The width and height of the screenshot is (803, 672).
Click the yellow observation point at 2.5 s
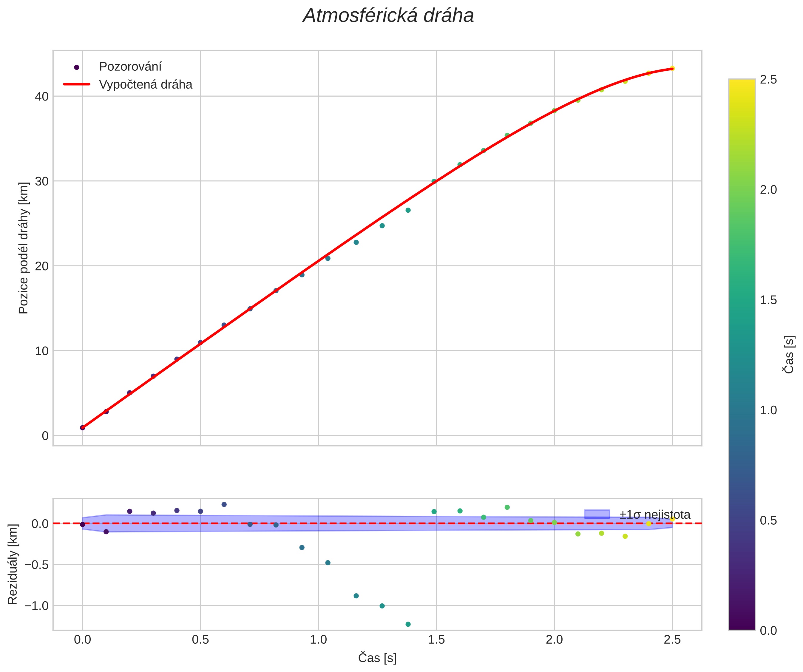672,68
